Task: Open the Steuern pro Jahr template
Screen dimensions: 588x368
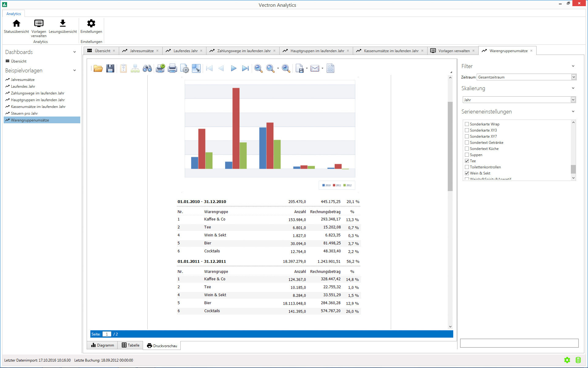Action: [24, 113]
